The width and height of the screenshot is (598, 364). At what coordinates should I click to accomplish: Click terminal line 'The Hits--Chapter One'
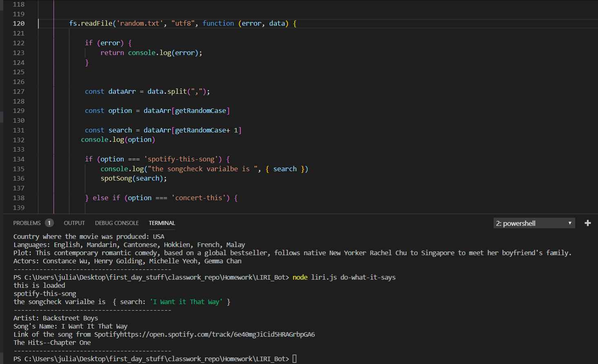52,342
